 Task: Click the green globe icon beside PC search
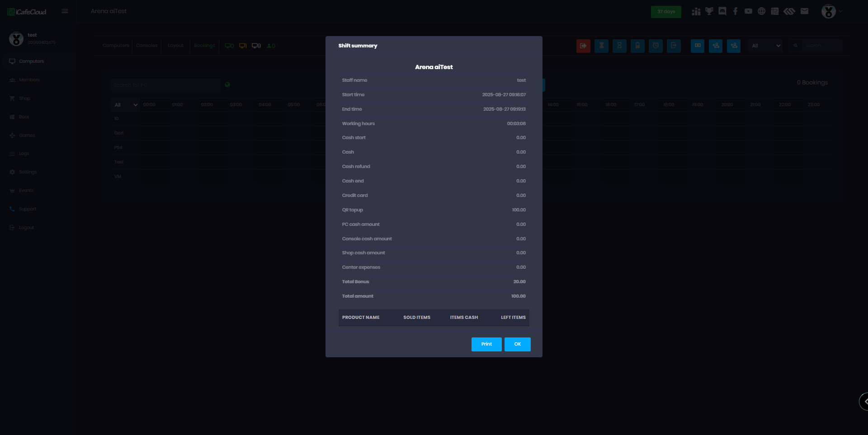coord(227,84)
